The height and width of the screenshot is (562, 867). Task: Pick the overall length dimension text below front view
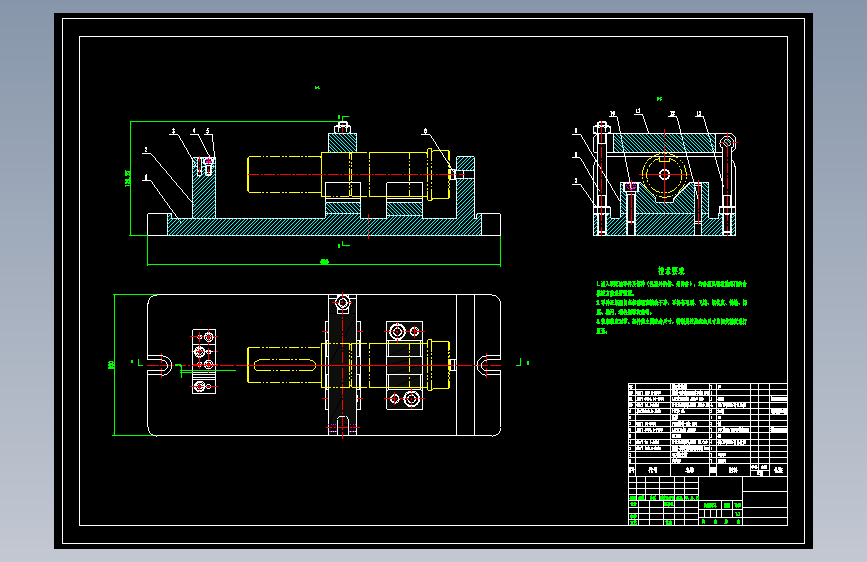tap(325, 262)
